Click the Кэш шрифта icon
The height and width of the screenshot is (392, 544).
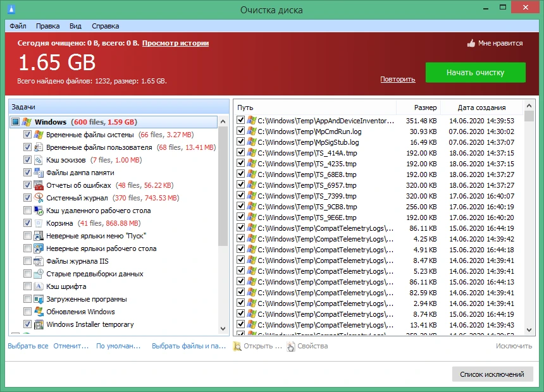click(x=39, y=286)
